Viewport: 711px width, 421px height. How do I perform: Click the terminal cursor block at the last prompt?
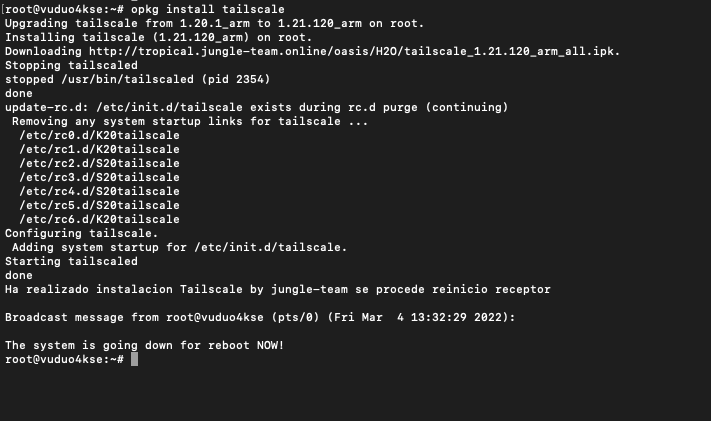click(134, 359)
